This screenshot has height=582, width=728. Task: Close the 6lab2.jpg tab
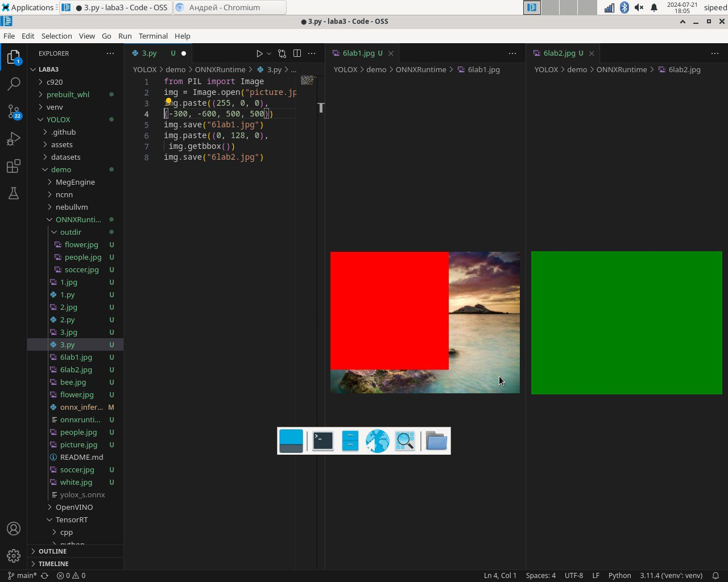pos(591,53)
